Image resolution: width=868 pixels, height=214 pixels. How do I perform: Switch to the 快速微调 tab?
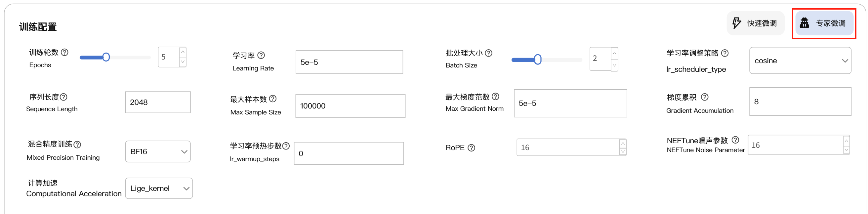point(756,23)
